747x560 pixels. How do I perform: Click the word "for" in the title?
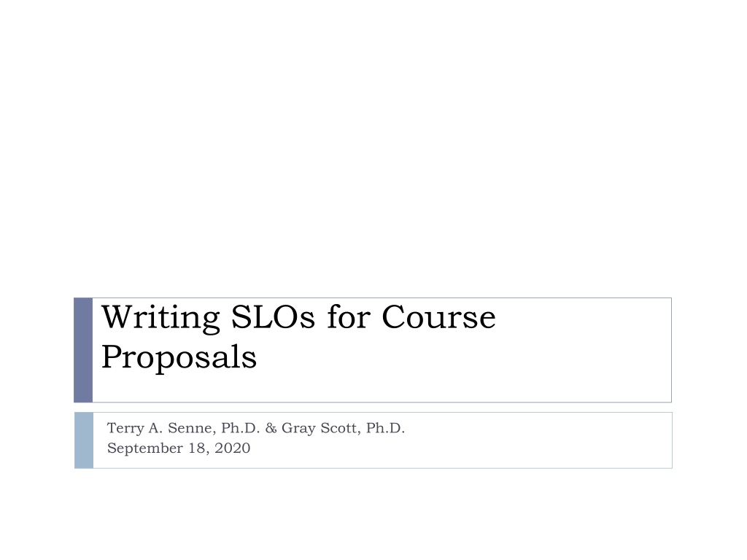pyautogui.click(x=348, y=316)
